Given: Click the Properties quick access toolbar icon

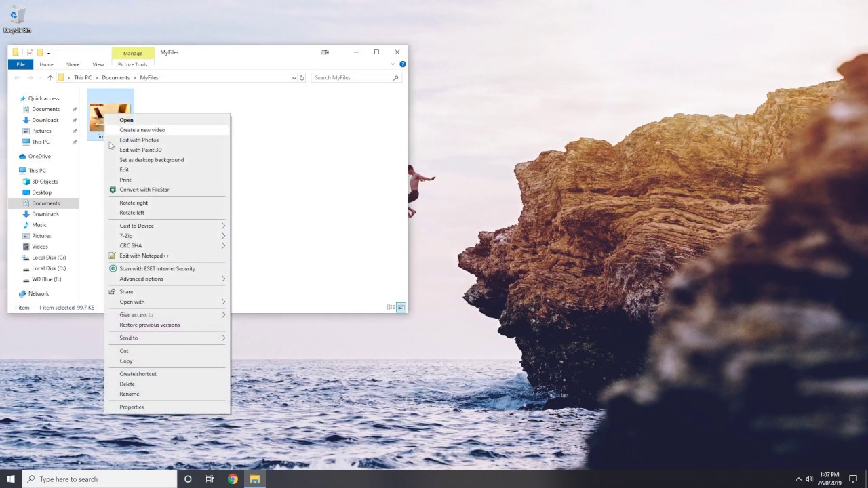Looking at the screenshot, I should coord(30,52).
